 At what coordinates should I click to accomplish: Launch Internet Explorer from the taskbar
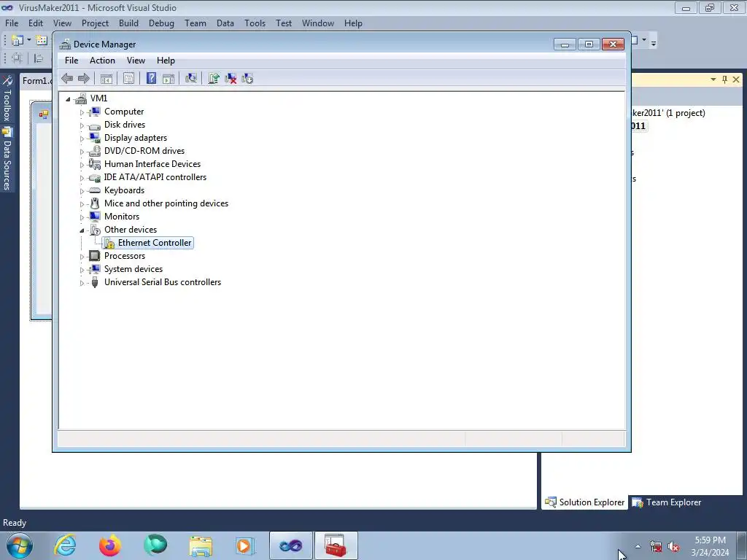tap(65, 545)
